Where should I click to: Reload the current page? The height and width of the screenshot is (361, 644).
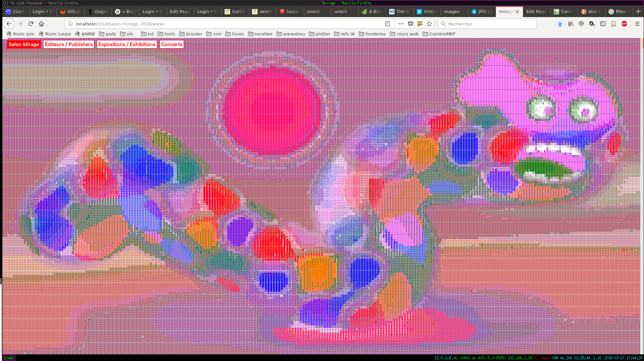[x=31, y=24]
